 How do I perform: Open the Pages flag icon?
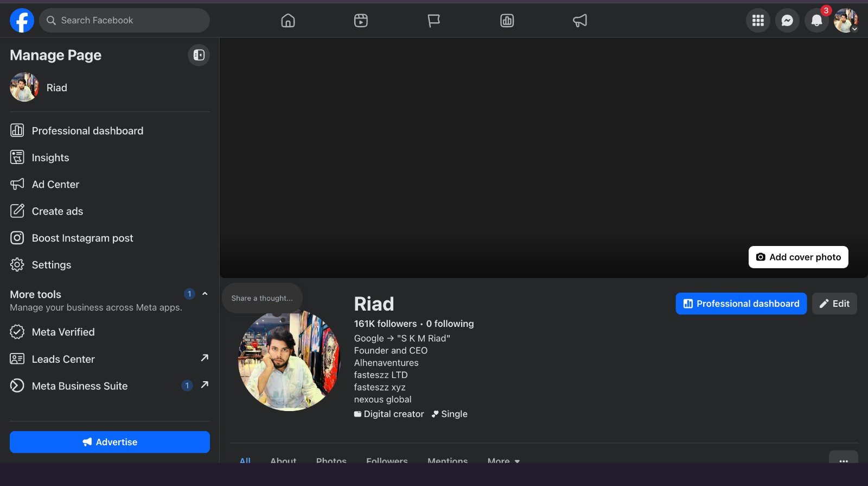(x=433, y=21)
